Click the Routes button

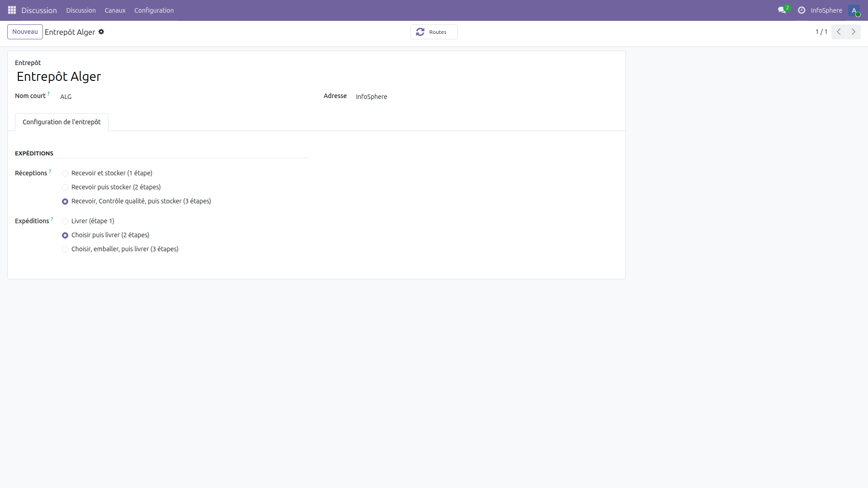[x=434, y=32]
